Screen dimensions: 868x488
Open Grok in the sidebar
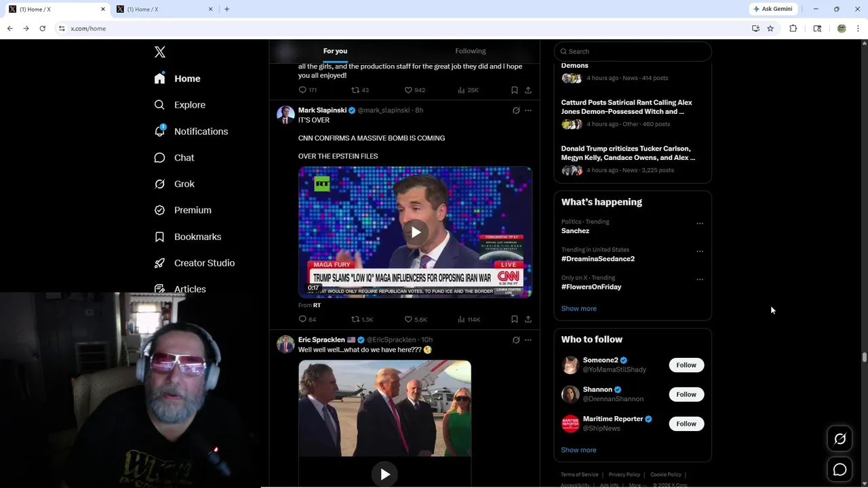point(174,184)
